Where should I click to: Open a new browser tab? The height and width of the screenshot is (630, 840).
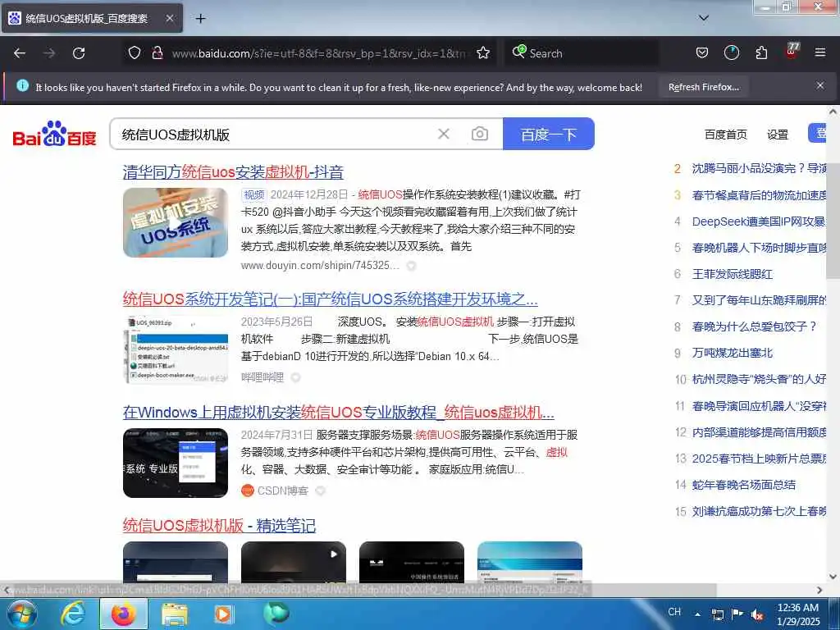[200, 19]
